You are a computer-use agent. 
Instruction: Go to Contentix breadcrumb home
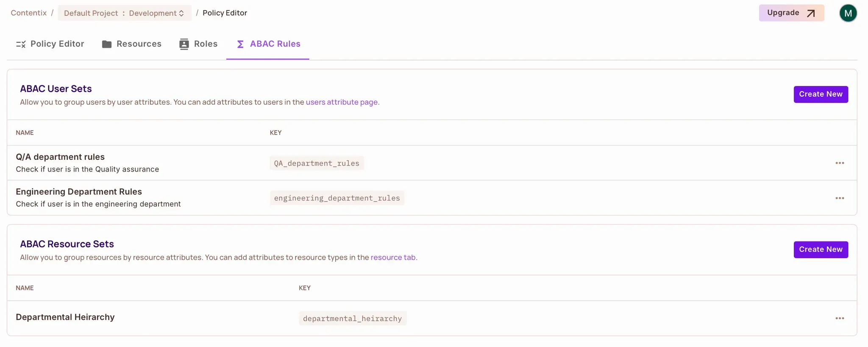pos(29,13)
